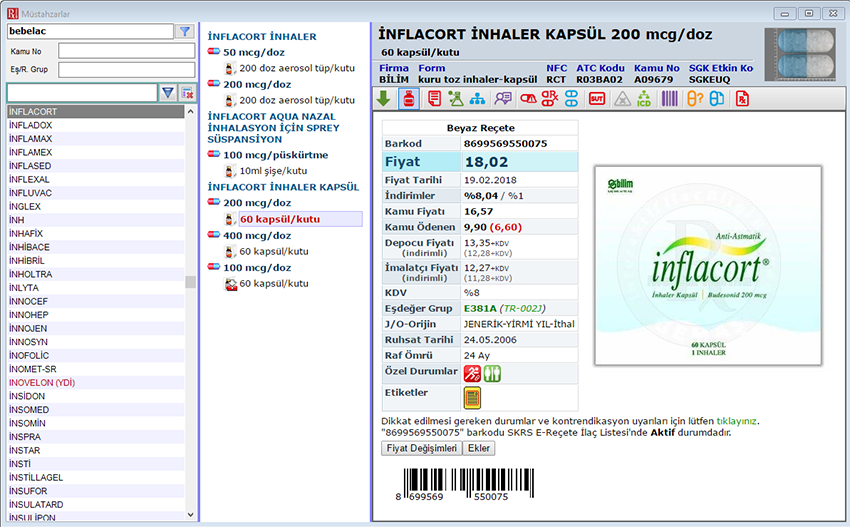Select 10ml şişe/kutu nasal spray package
The height and width of the screenshot is (527, 850).
(272, 171)
